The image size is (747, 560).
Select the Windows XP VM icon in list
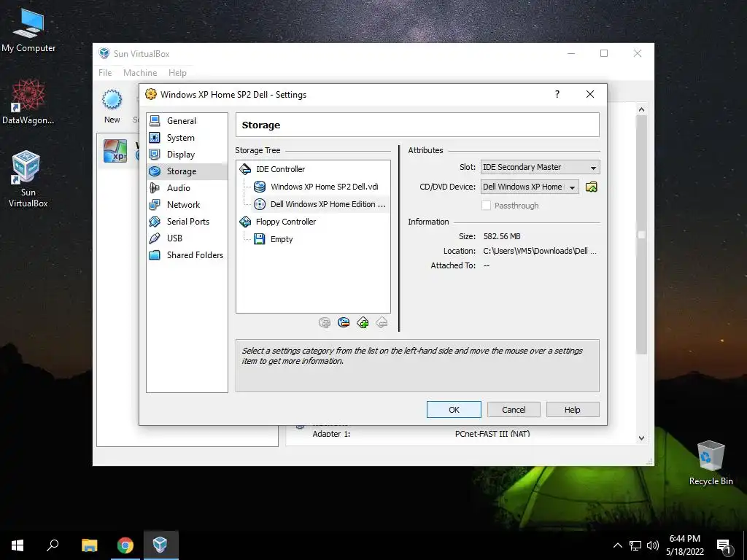(115, 151)
